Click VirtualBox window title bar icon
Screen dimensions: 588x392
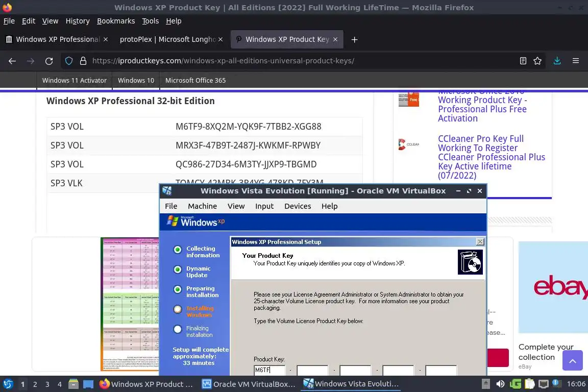click(167, 191)
